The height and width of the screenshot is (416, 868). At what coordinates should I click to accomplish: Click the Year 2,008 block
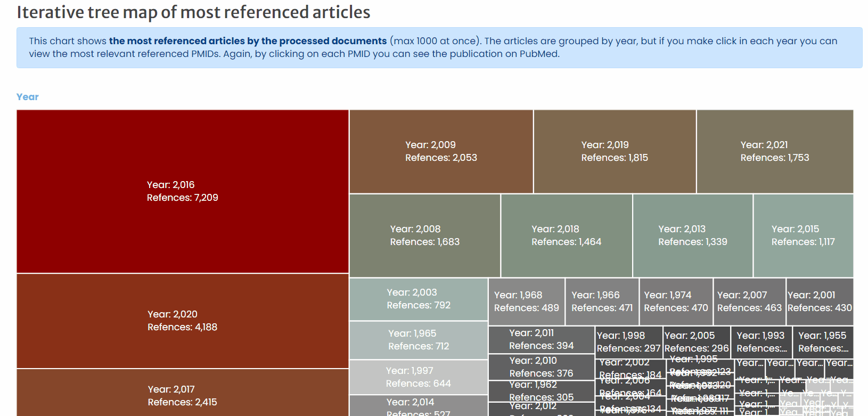click(x=425, y=235)
